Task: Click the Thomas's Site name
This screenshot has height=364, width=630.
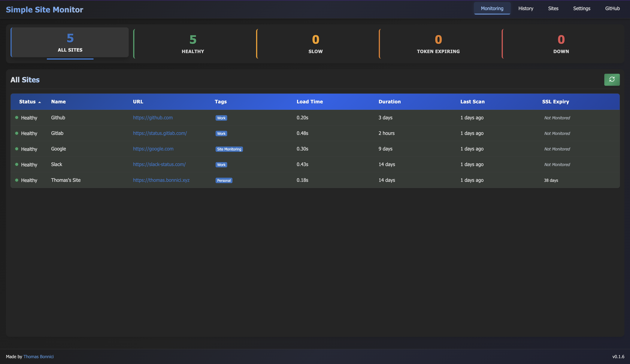Action: (66, 180)
